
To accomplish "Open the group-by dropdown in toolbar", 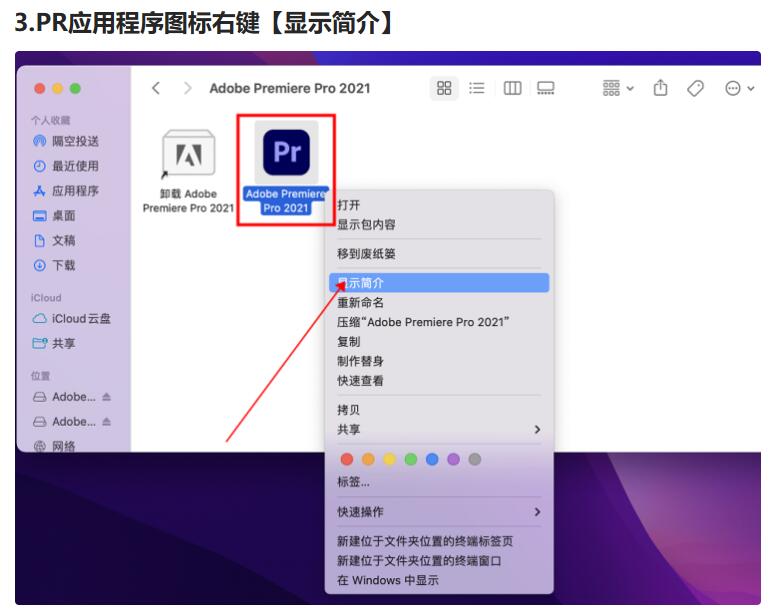I will pyautogui.click(x=618, y=88).
